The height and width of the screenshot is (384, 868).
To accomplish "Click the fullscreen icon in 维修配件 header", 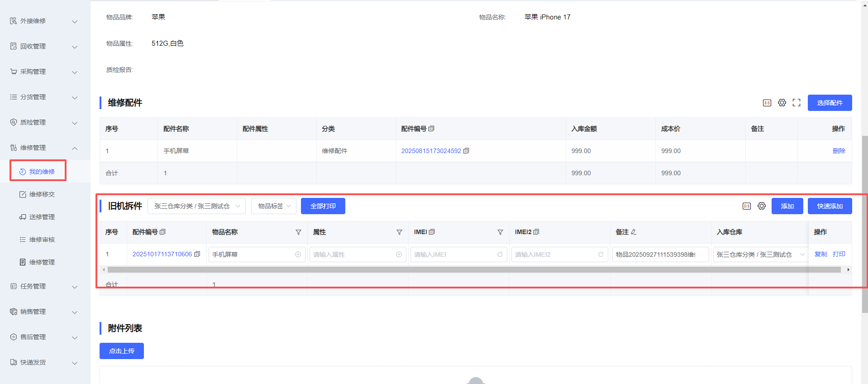I will coord(796,103).
